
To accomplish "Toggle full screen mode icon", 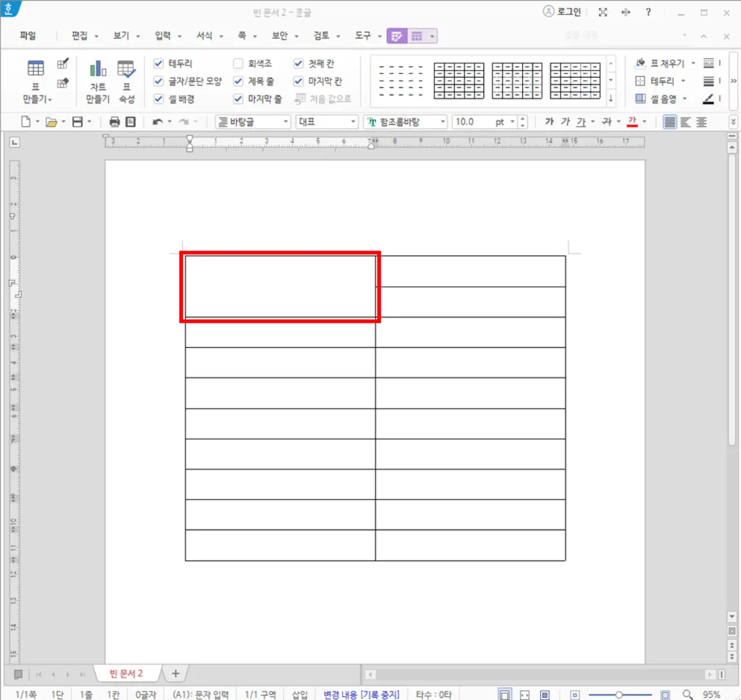I will point(603,12).
